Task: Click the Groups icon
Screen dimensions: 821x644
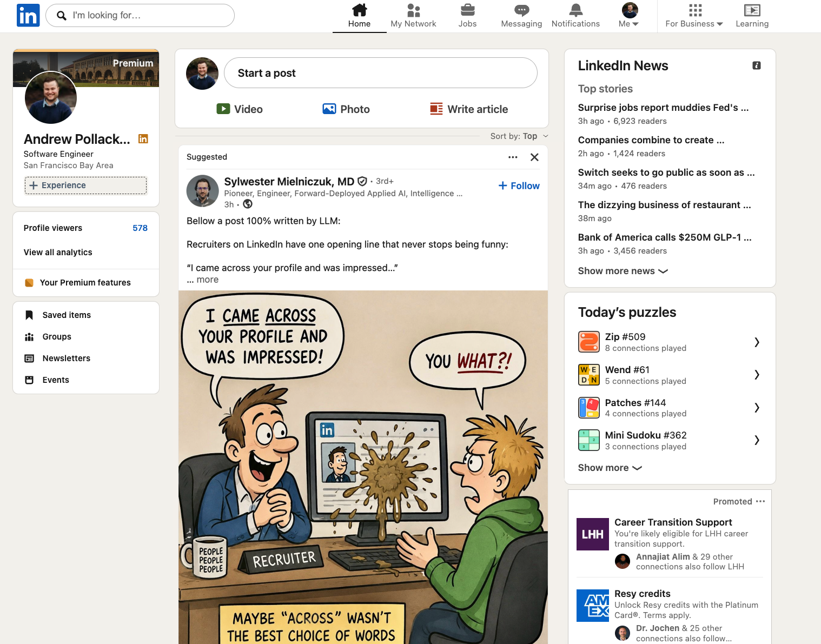Action: coord(29,337)
